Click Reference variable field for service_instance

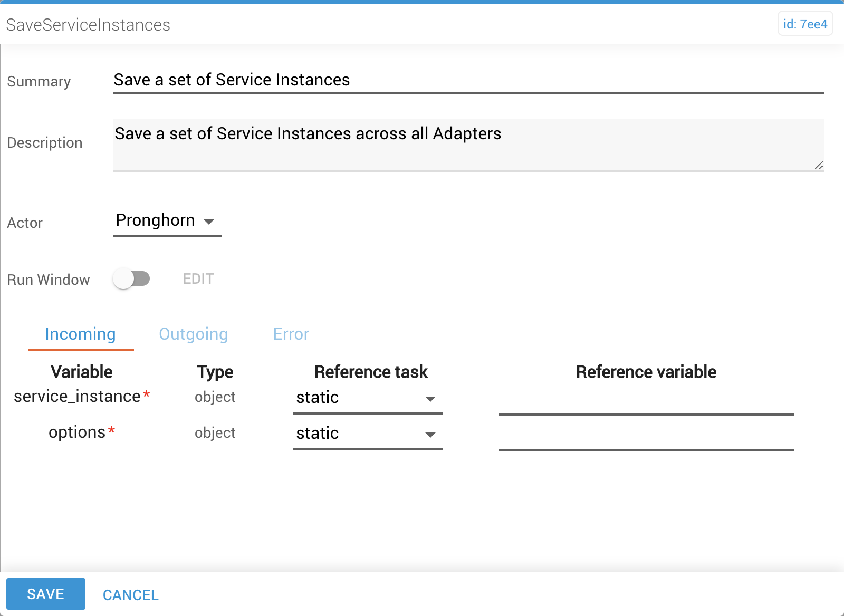[x=647, y=401]
